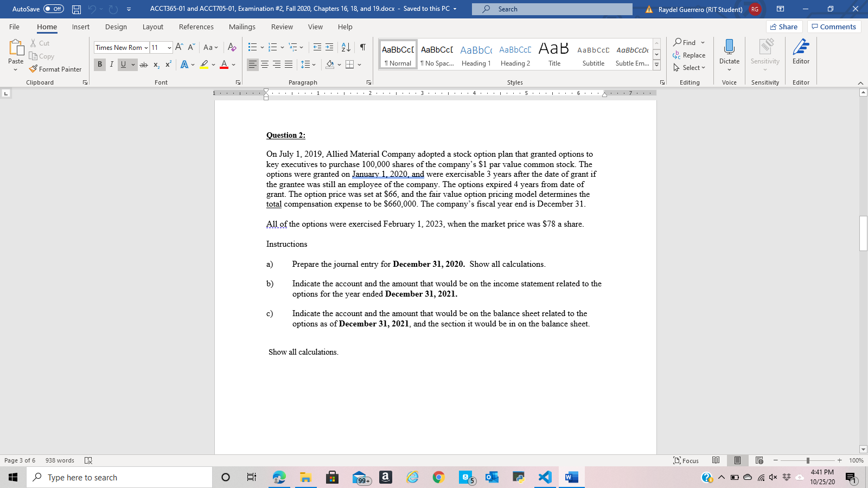Apply center alignment to the paragraph

point(264,65)
